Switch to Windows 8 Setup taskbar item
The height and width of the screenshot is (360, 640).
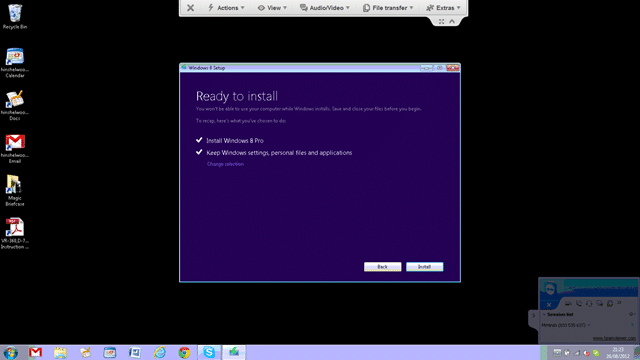pos(234,352)
